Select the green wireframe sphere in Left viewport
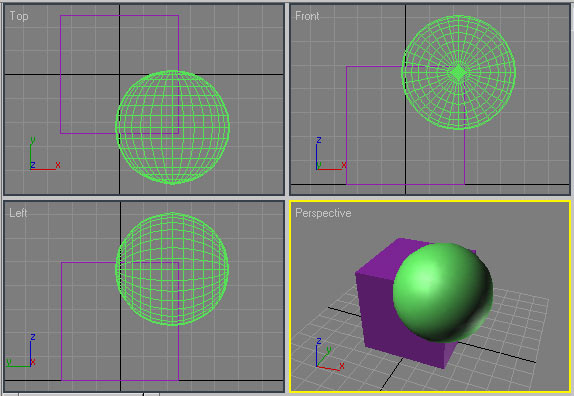The width and height of the screenshot is (574, 396). tap(172, 269)
